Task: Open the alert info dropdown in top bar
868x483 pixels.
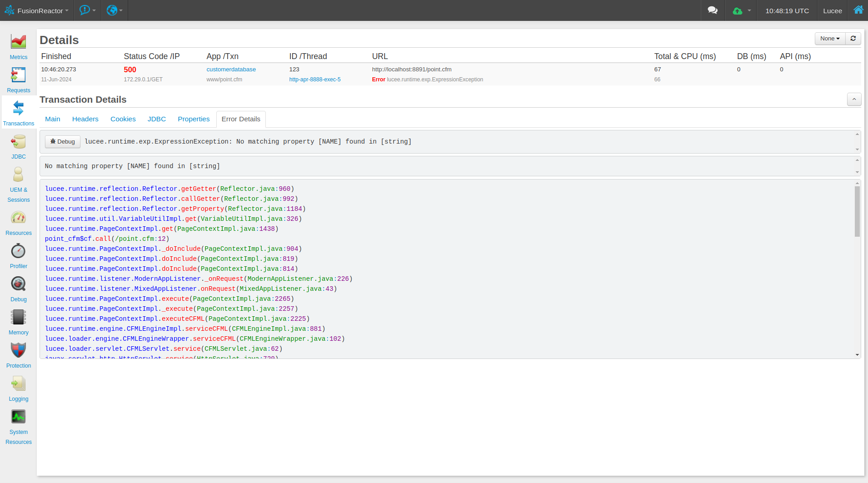Action: pos(87,10)
